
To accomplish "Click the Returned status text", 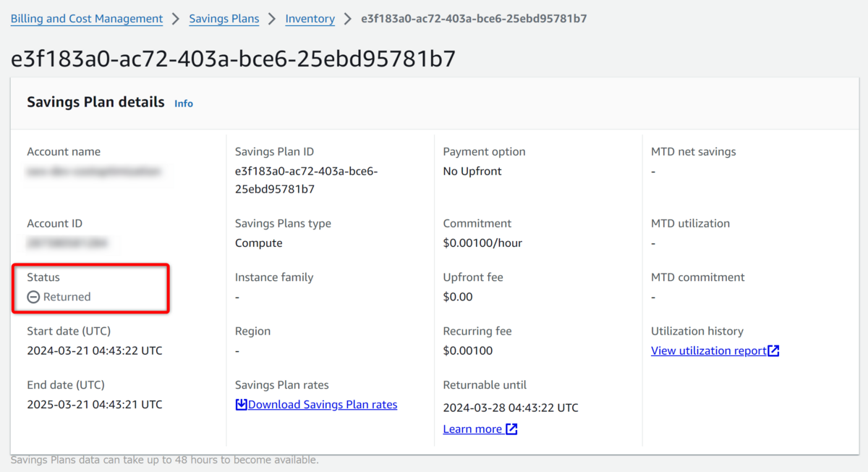I will click(67, 297).
